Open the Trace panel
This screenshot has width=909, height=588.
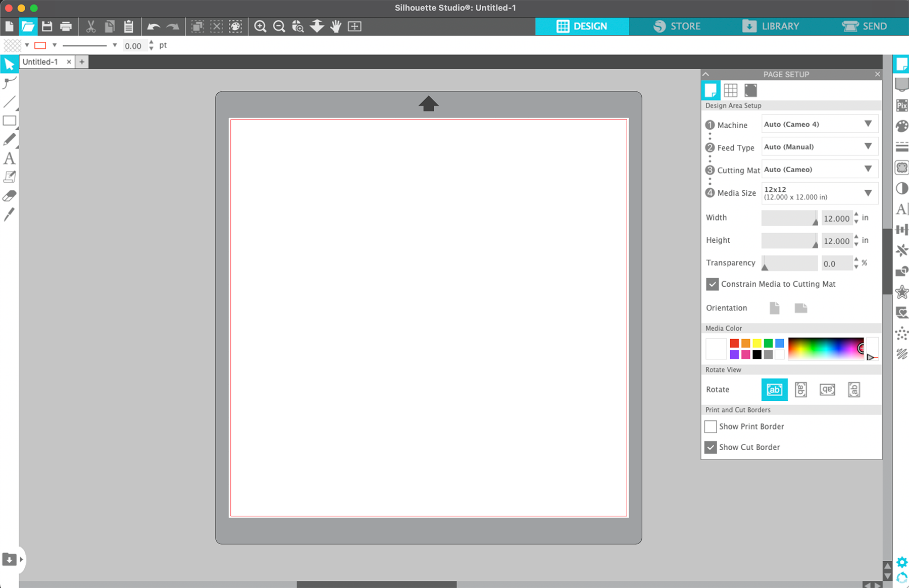click(x=902, y=168)
